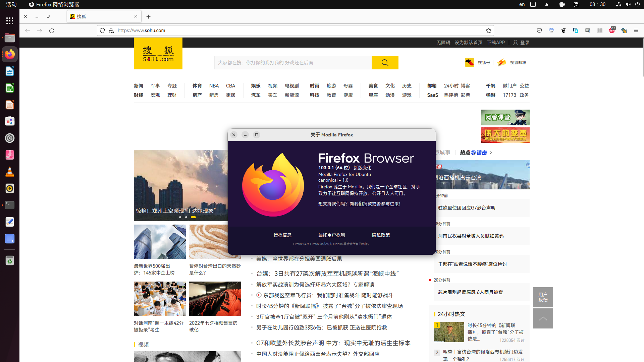Open the Trash in dock

10,261
